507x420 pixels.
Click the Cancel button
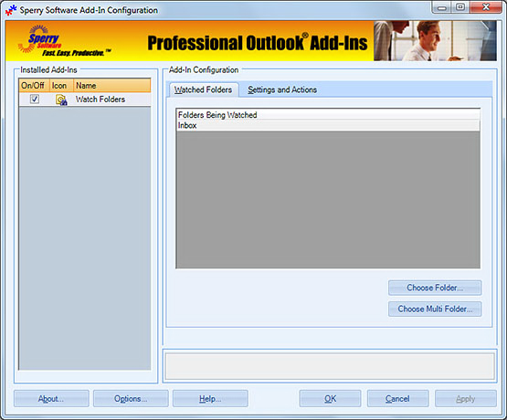coord(397,399)
